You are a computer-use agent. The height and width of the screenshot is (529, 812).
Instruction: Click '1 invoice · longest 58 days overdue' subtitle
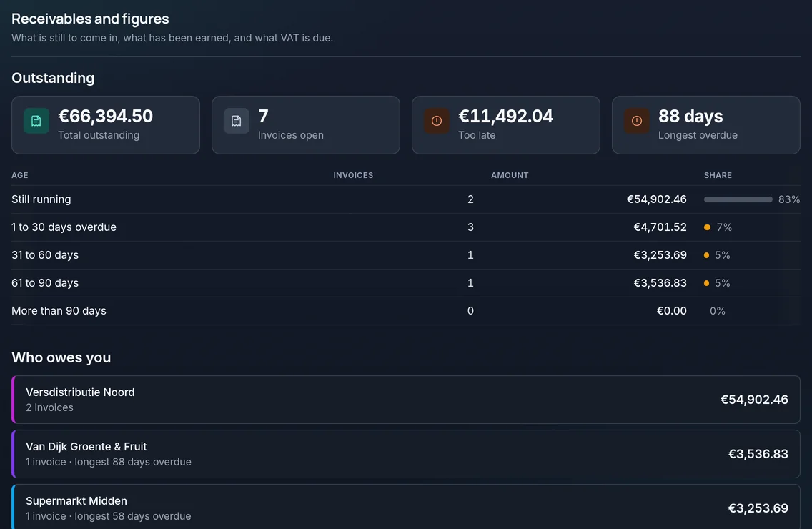click(x=108, y=517)
